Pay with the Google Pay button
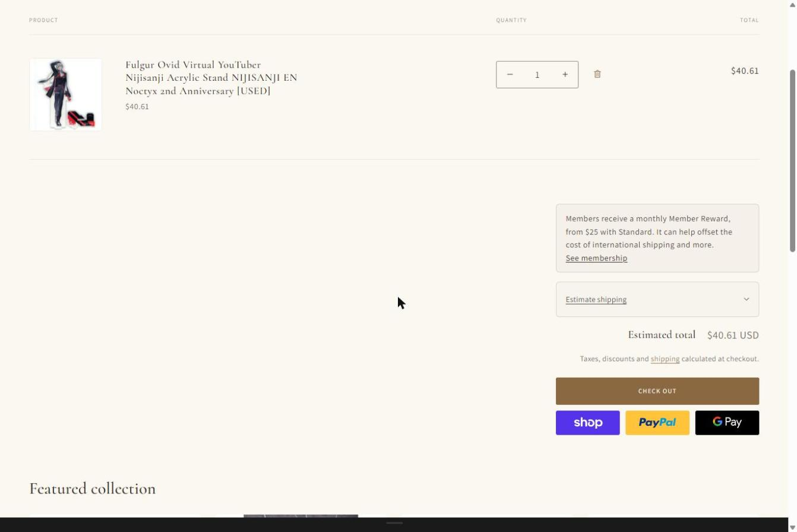 [728, 423]
